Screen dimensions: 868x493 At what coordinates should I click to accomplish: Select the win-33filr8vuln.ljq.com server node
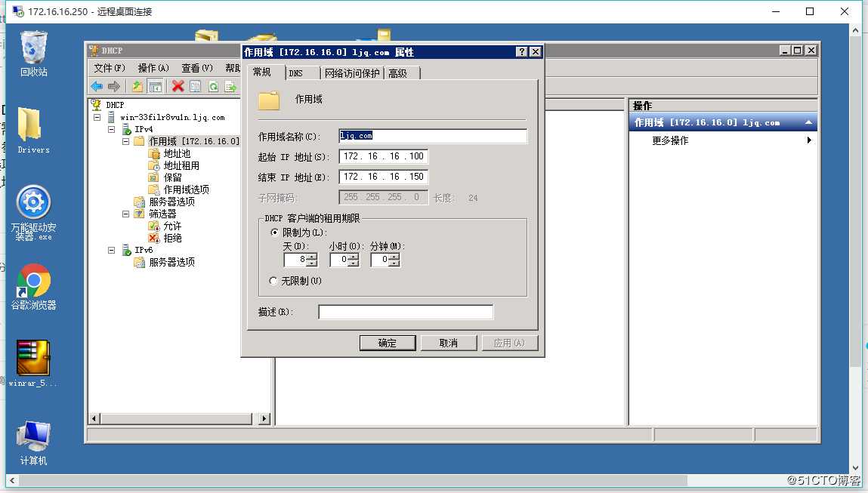(172, 117)
